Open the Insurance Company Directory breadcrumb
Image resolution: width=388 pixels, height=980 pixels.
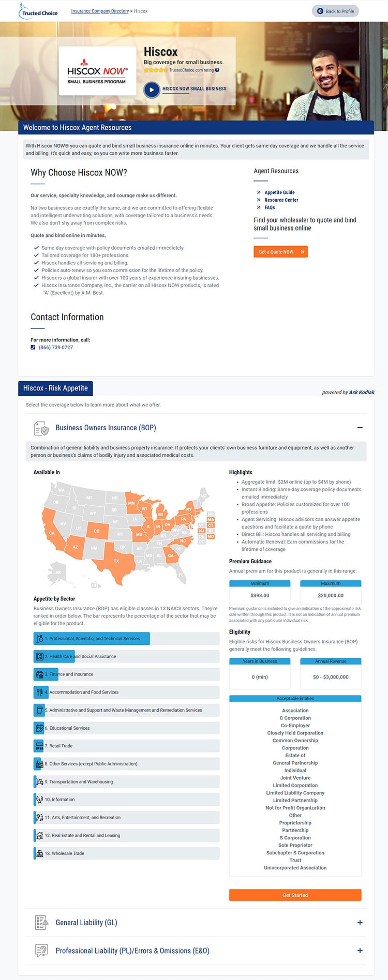[x=100, y=11]
